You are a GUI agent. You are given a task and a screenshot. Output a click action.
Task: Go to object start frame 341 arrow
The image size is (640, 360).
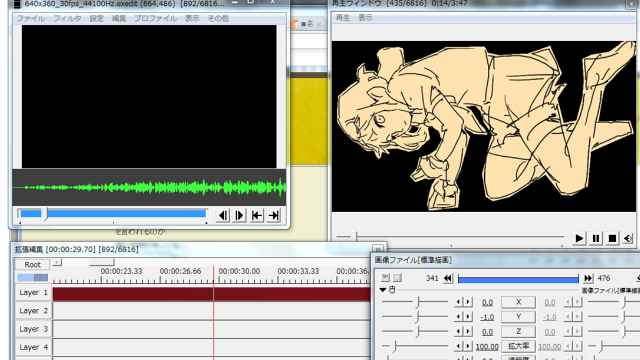click(448, 278)
